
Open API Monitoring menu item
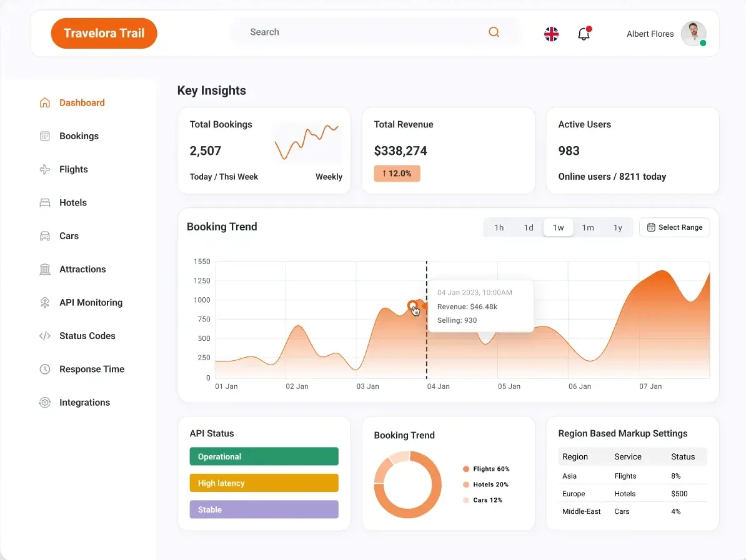[x=91, y=303]
